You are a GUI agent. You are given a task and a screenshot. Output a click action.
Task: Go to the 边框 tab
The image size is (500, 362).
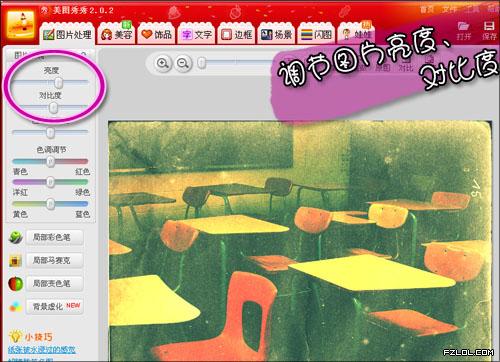236,34
